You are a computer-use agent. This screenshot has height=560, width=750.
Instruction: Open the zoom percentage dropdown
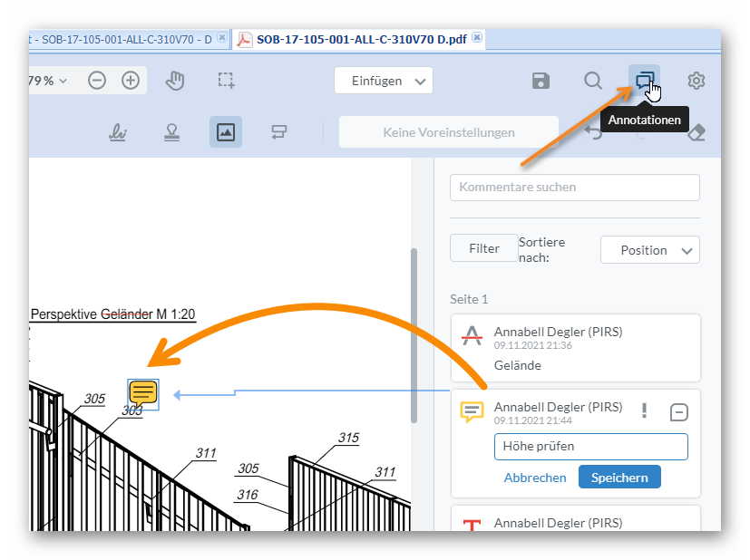pyautogui.click(x=49, y=81)
